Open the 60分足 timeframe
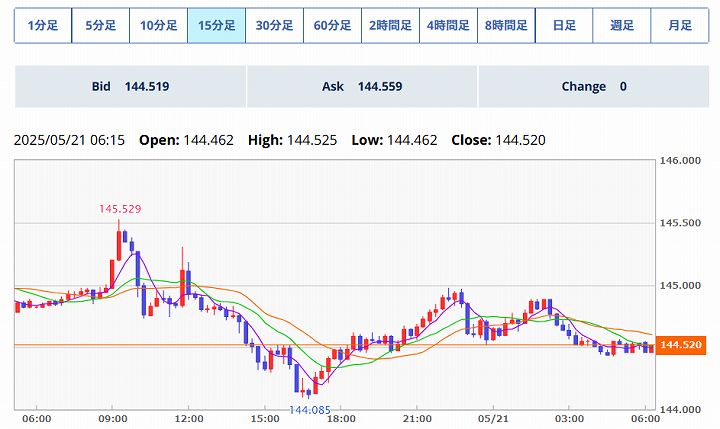This screenshot has width=720, height=429. point(332,25)
